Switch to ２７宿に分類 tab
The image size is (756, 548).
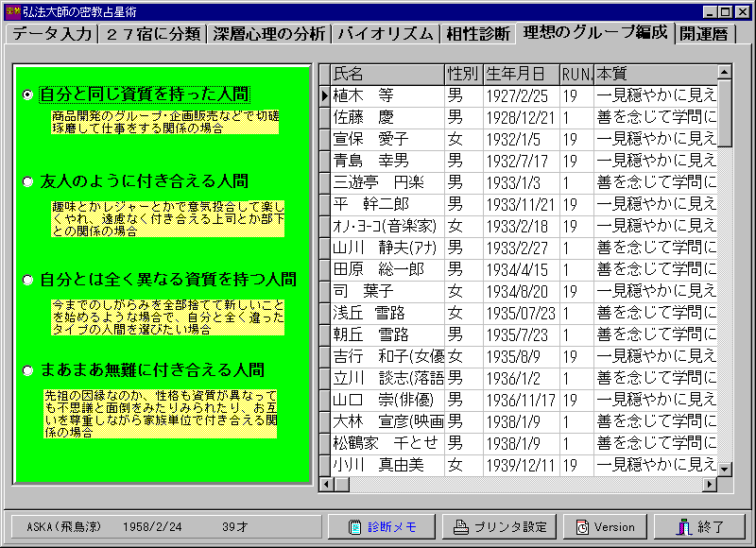tap(153, 34)
